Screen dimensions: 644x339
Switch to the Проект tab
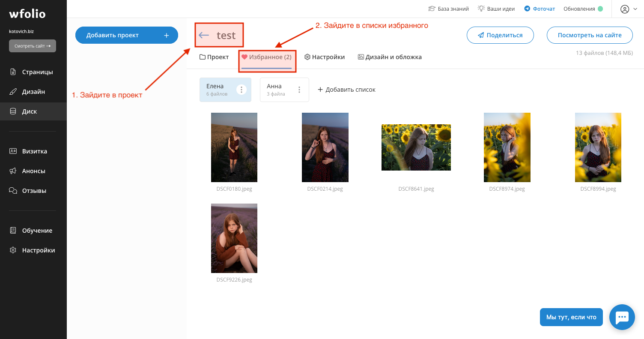[x=214, y=57]
